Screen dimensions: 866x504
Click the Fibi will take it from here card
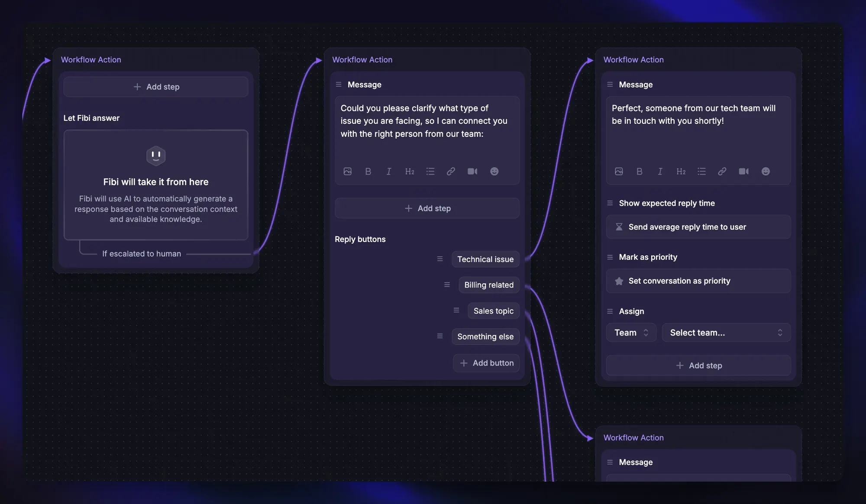coord(156,185)
